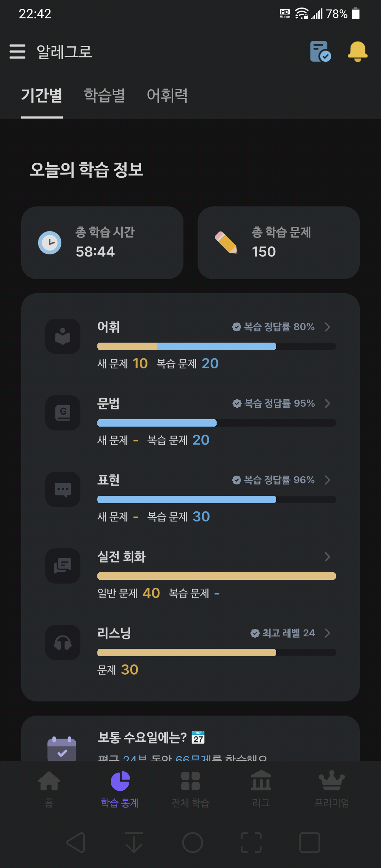The height and width of the screenshot is (868, 381).
Task: Expand 실전 회화 details chevron
Action: pyautogui.click(x=327, y=556)
